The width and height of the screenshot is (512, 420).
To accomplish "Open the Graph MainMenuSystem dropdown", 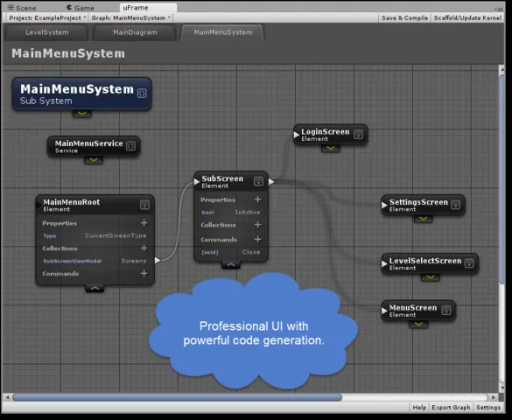I will [131, 18].
